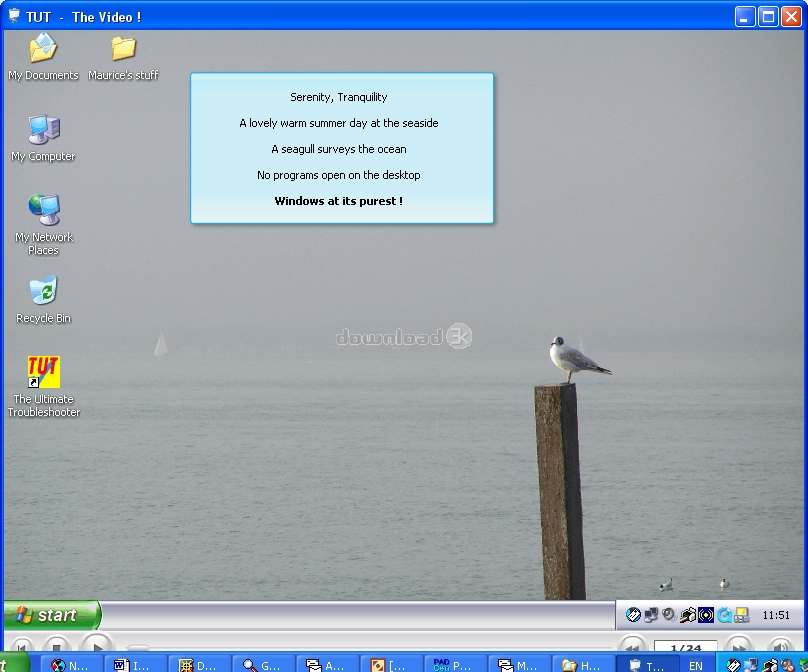The width and height of the screenshot is (808, 672).
Task: Click the light-blue QuickTime Q tray icon
Action: 725,615
